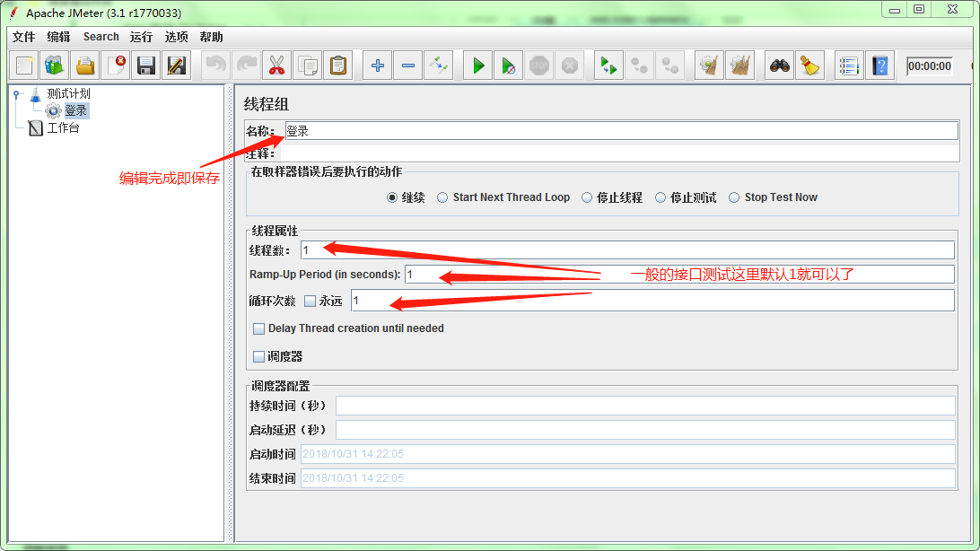Collapse all nodes with minus icon
Image resolution: width=980 pixels, height=551 pixels.
[408, 66]
